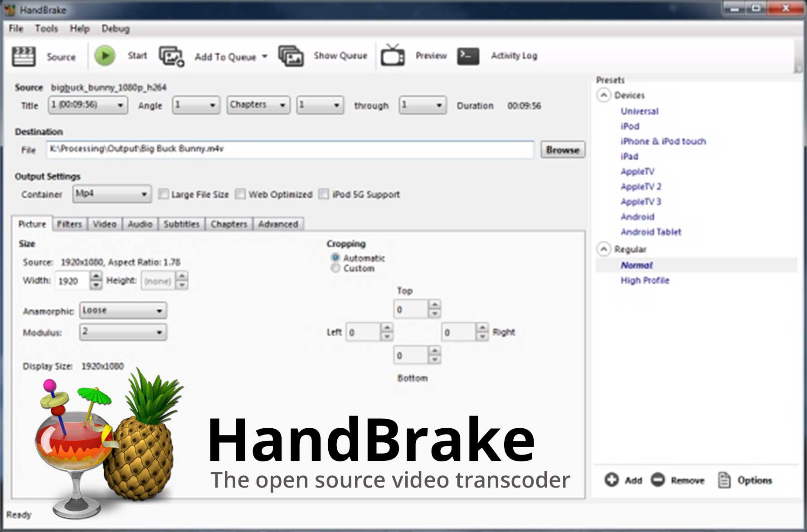Open the Container Mp4 dropdown
This screenshot has width=807, height=532.
coord(112,194)
